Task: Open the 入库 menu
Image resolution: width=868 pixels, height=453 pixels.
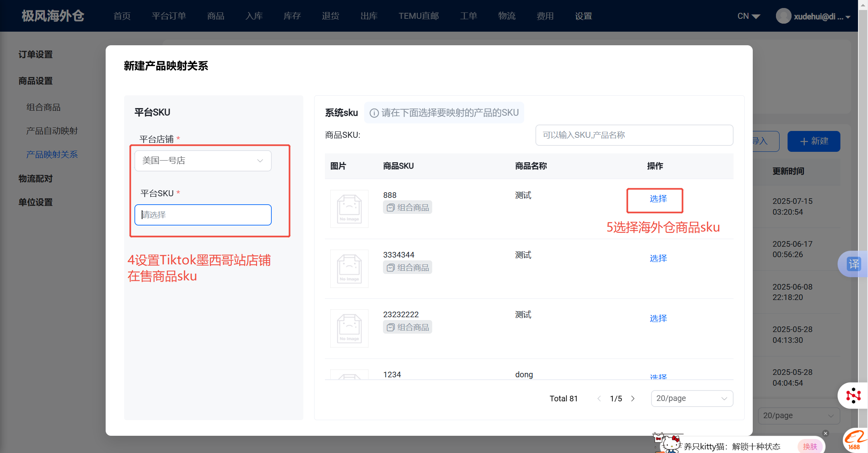Action: point(254,16)
